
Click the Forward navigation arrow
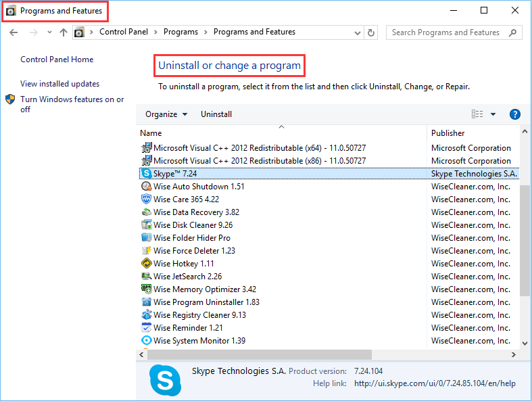point(33,32)
